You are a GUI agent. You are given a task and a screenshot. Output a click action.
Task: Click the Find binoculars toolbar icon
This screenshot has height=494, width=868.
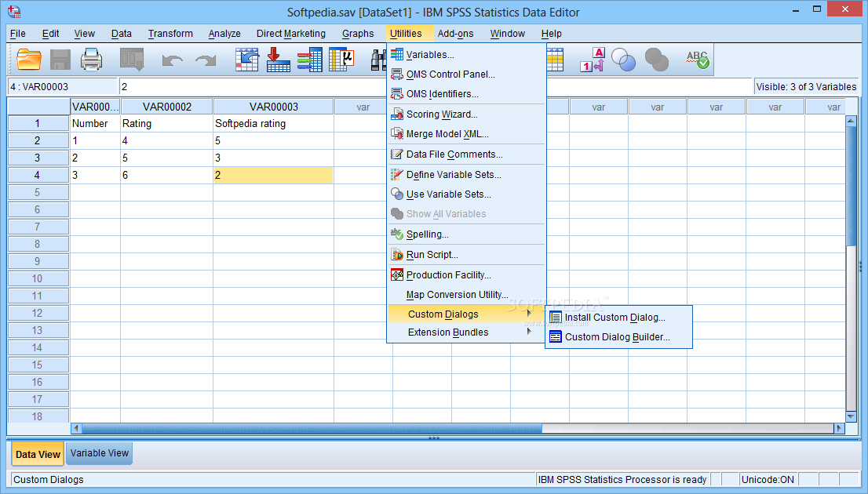tap(377, 60)
